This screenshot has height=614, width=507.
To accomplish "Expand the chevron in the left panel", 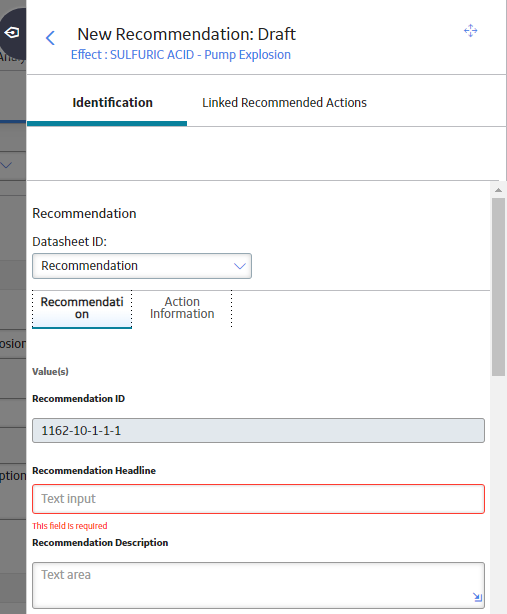I will [x=6, y=165].
